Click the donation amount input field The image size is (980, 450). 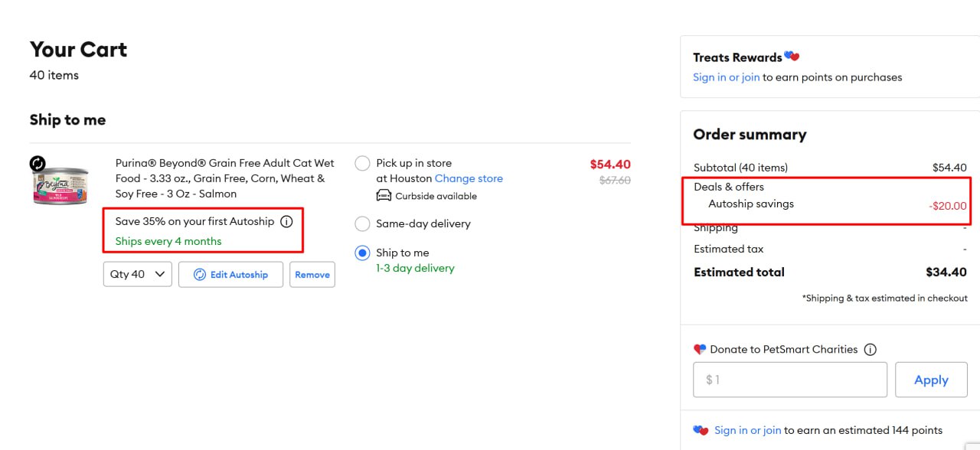pos(789,380)
